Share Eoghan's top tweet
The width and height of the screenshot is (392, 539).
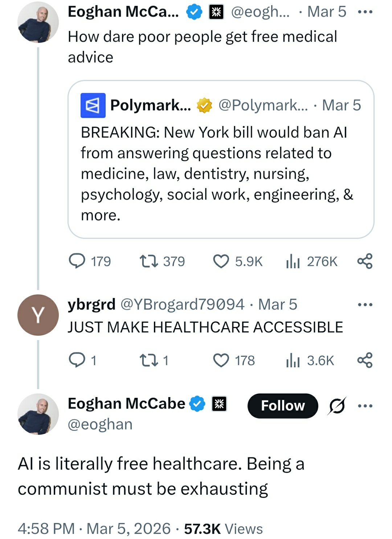(x=365, y=261)
